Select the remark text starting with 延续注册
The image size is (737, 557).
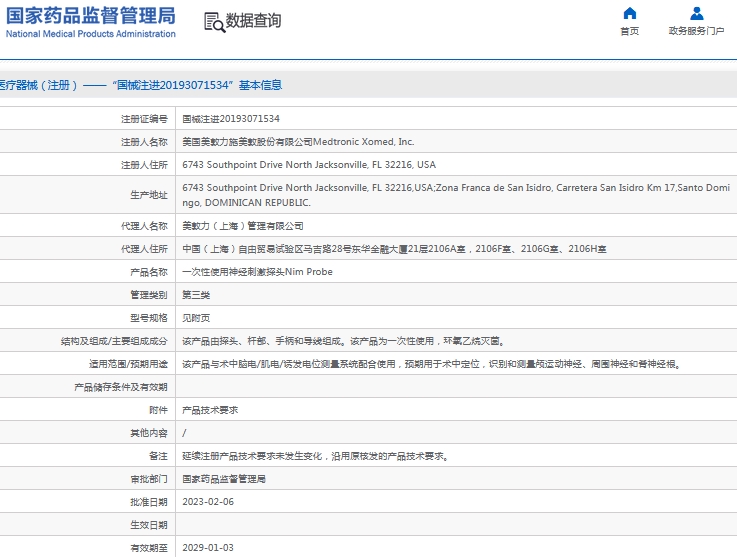click(x=316, y=456)
